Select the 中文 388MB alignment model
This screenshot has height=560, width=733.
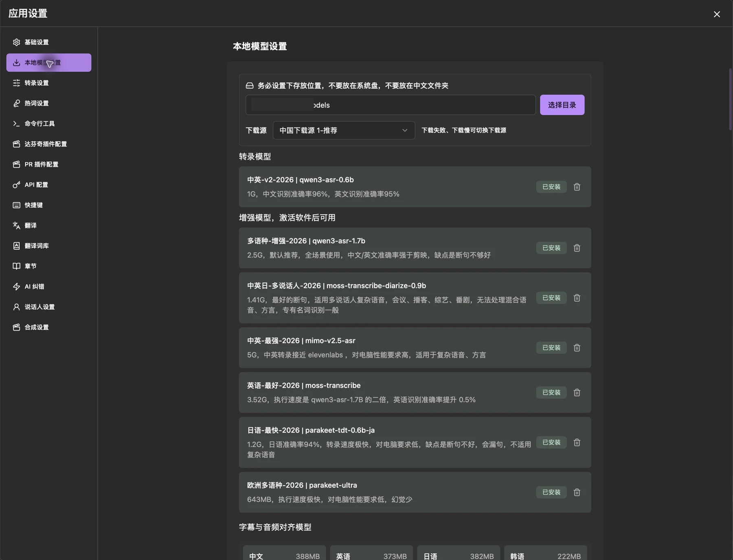click(x=284, y=553)
